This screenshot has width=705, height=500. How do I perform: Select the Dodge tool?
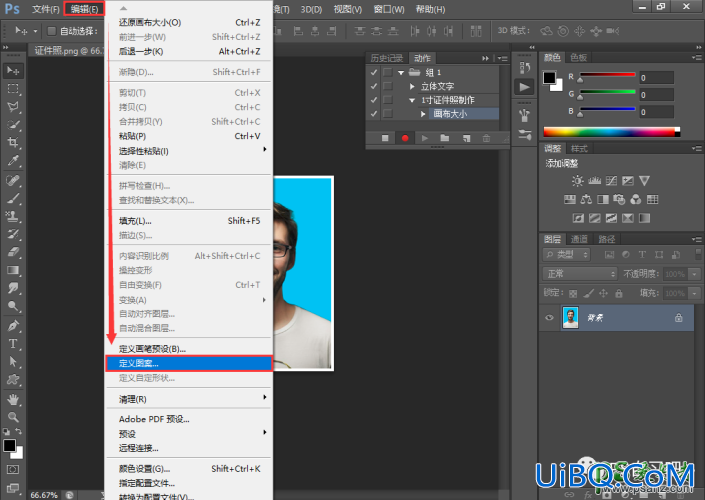click(13, 306)
